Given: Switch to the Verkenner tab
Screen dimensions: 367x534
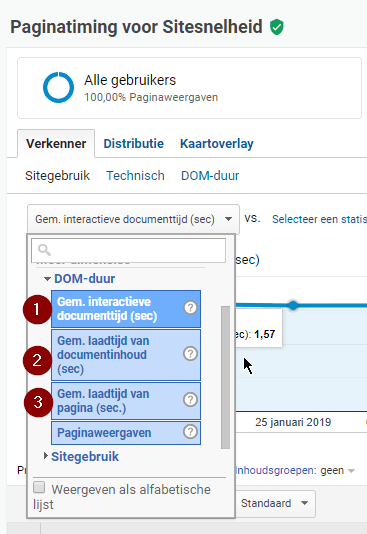Looking at the screenshot, I should click(56, 143).
